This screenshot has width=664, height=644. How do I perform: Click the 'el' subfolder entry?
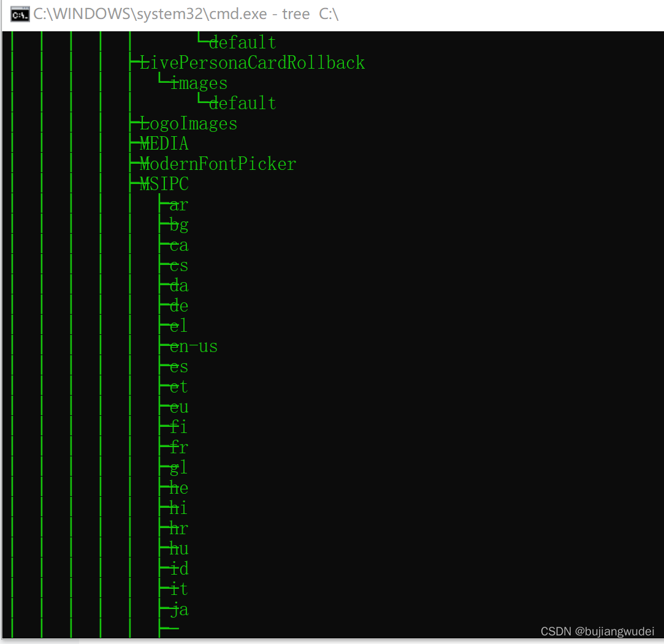tap(178, 326)
